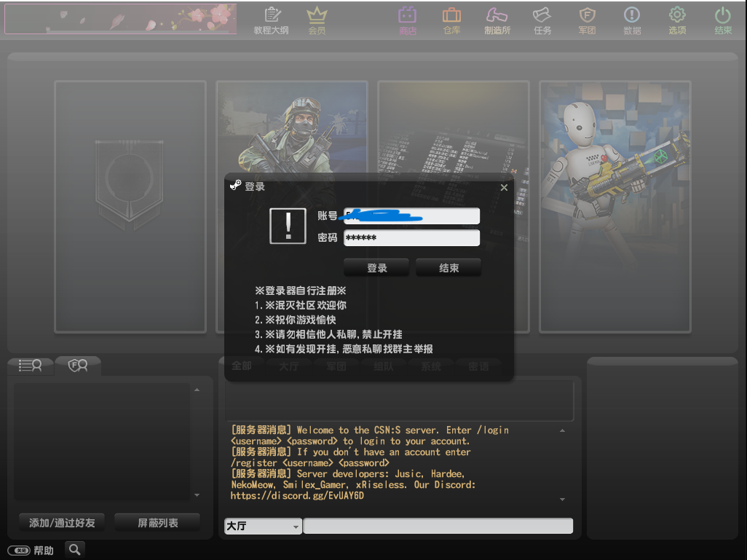Click the cherry blossom banner
This screenshot has width=747, height=560.
tap(121, 19)
